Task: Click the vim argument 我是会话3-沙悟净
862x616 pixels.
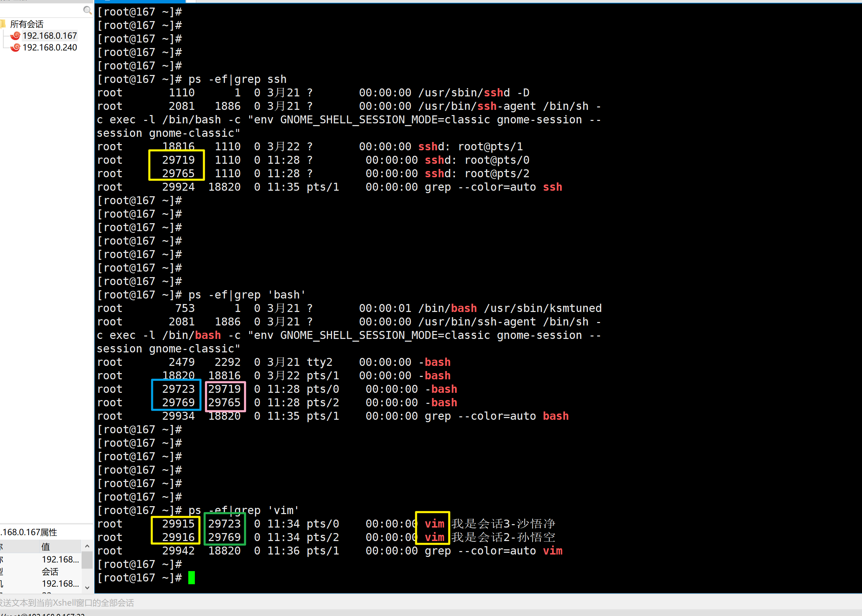Action: pyautogui.click(x=503, y=524)
